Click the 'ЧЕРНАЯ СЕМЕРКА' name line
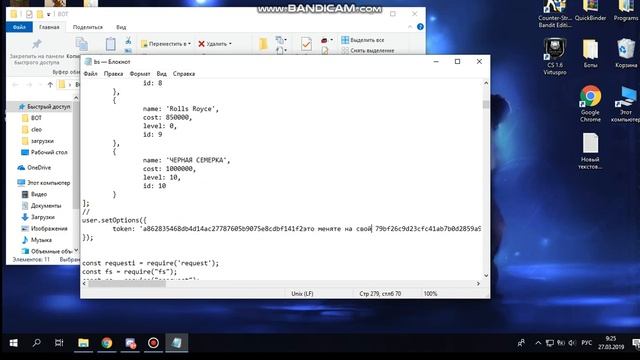Image resolution: width=640 pixels, height=360 pixels. pyautogui.click(x=186, y=160)
